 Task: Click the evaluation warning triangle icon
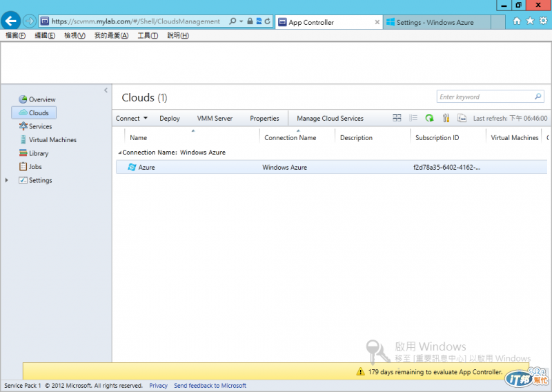[x=360, y=371]
